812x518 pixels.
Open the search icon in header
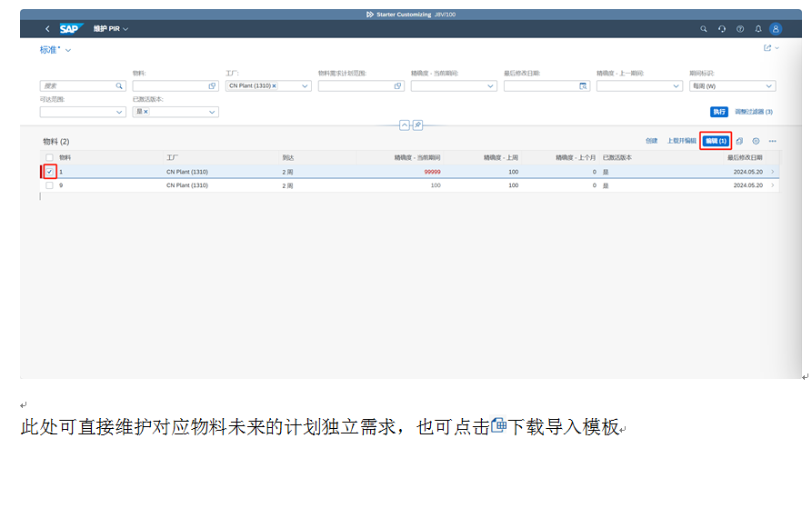703,29
